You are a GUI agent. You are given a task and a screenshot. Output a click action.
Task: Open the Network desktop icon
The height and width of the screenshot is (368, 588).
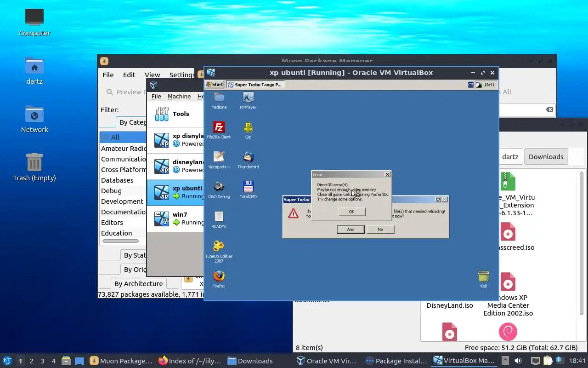(x=34, y=119)
